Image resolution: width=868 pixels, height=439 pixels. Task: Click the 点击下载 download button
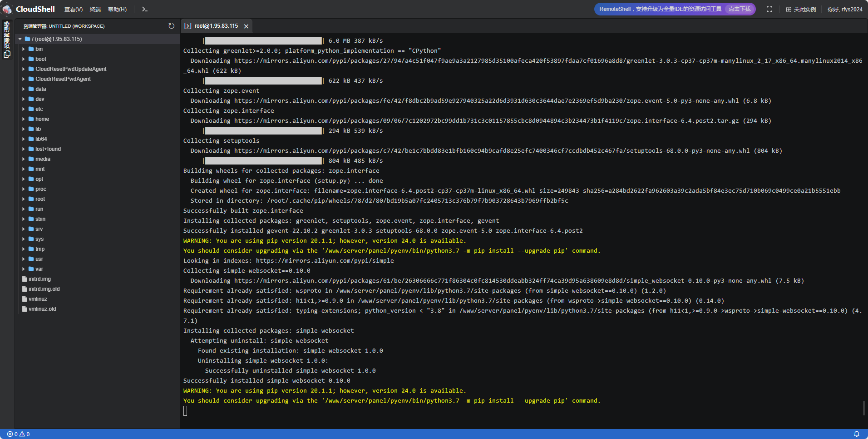tap(740, 9)
